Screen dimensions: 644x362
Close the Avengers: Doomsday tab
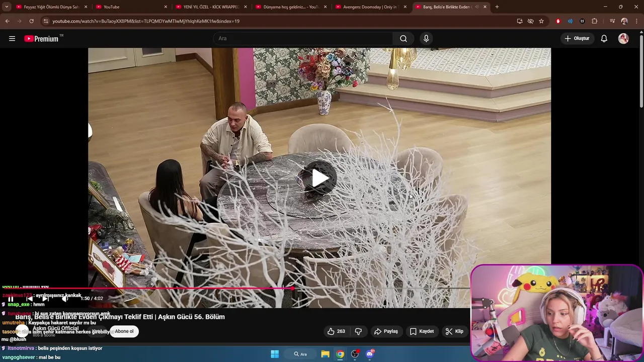click(405, 7)
